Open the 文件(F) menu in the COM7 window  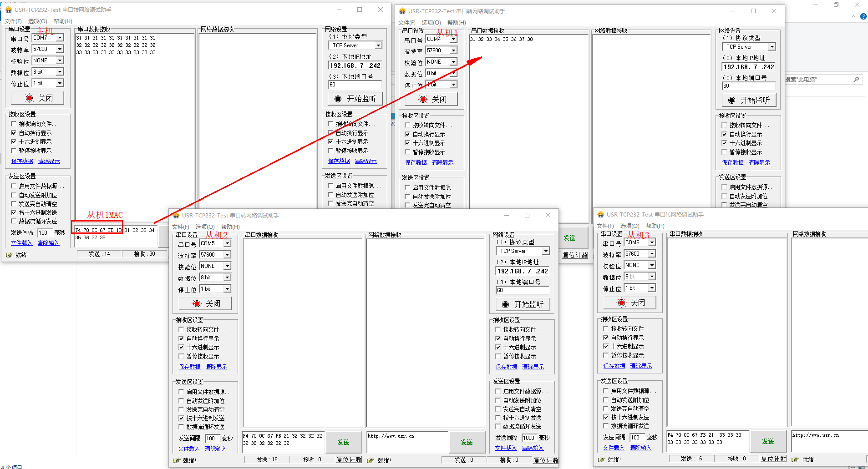[13, 21]
